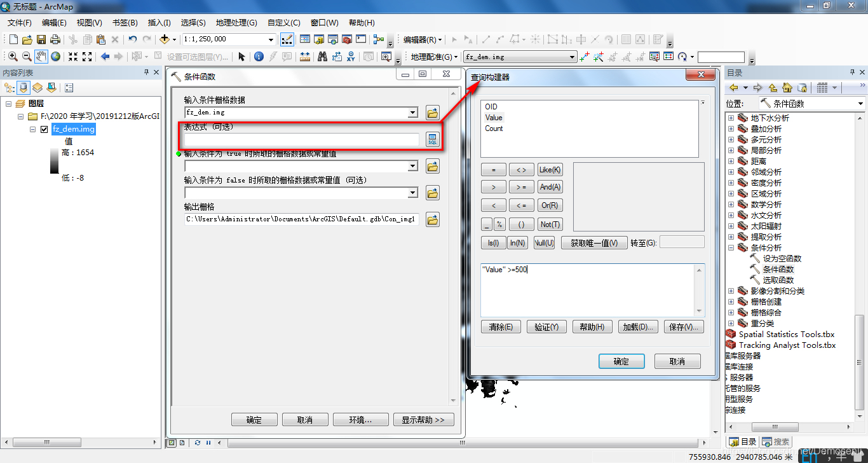Select the Pan hand tool

click(x=41, y=57)
